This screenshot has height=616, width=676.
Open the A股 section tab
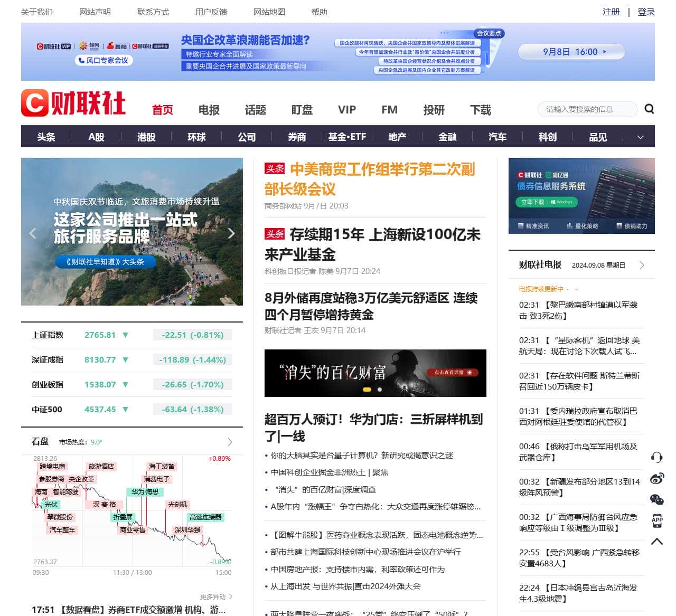96,137
